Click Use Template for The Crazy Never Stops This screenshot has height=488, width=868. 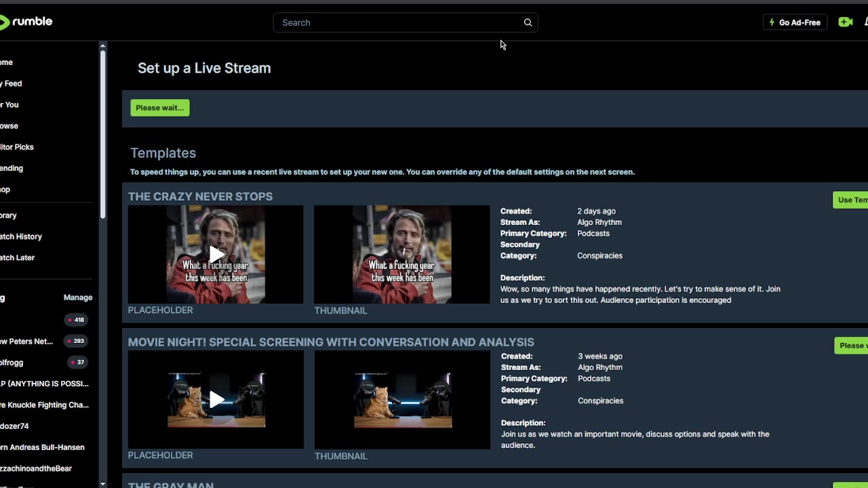[852, 200]
